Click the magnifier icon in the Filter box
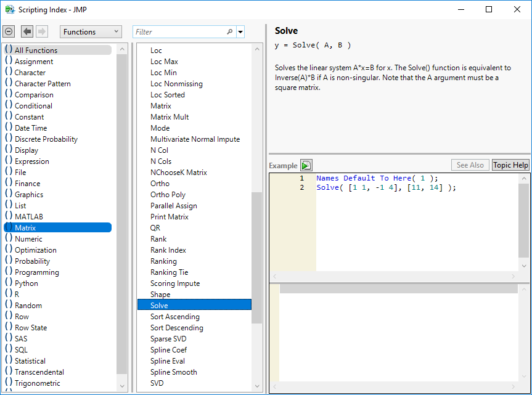This screenshot has width=532, height=395. [x=230, y=32]
